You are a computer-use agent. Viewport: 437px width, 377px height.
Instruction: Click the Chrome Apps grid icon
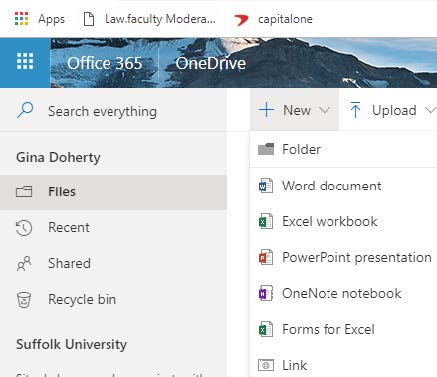(x=22, y=19)
